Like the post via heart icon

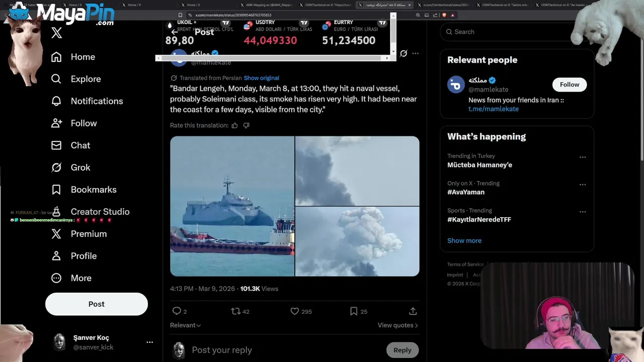pyautogui.click(x=295, y=311)
